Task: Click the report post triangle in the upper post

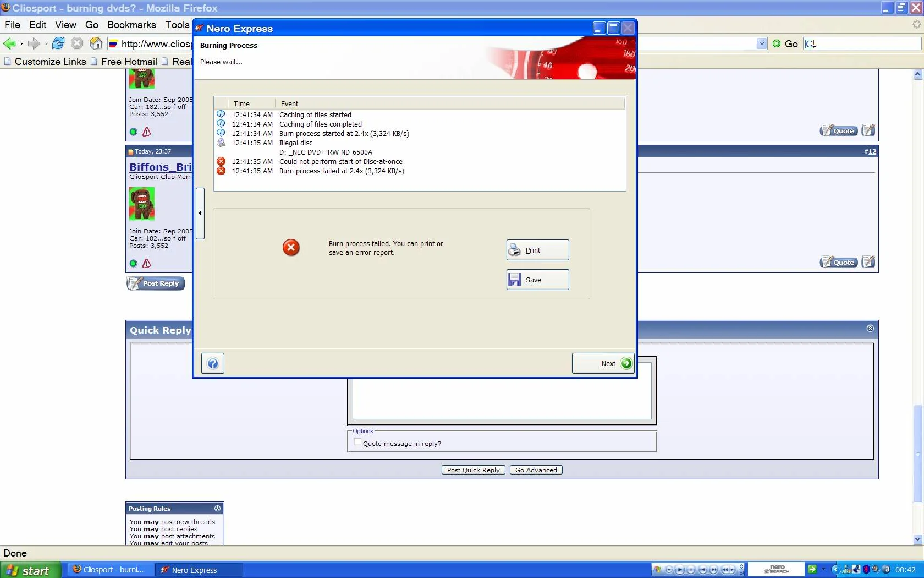Action: 147,132
